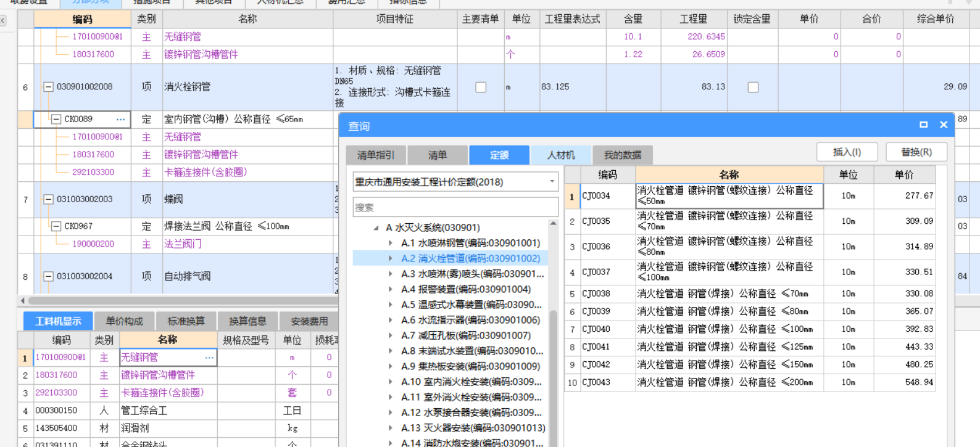Open the 重庆市通用安装工程计价定额(2018) dropdown
Image resolution: width=980 pixels, height=447 pixels.
[455, 182]
